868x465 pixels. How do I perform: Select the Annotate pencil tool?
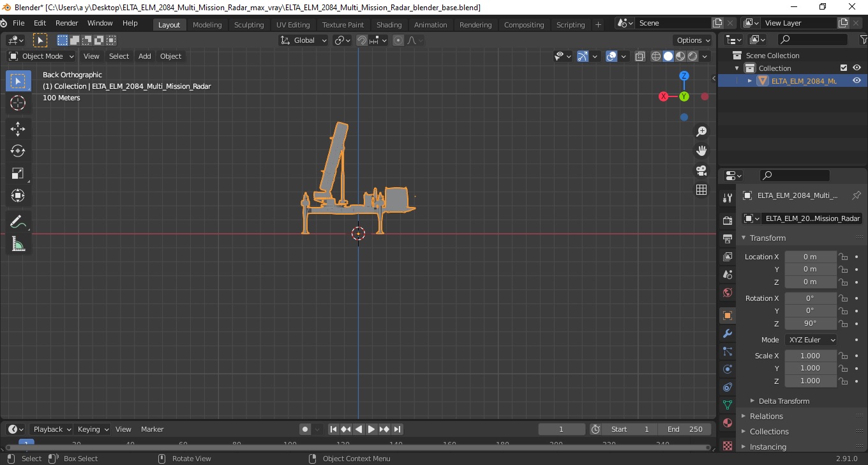(x=18, y=222)
